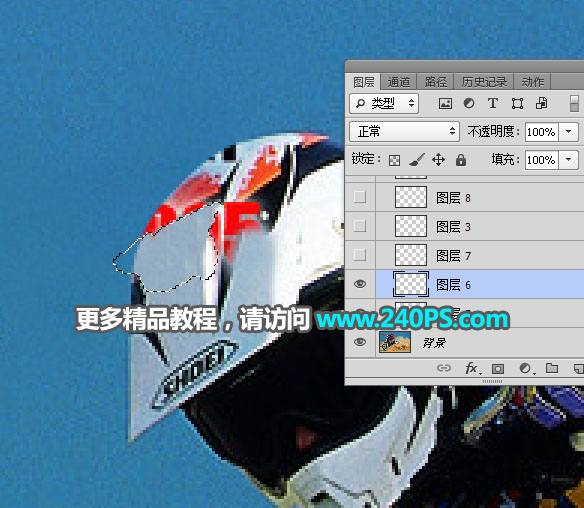Show 图层 3 visibility box
This screenshot has width=584, height=508.
point(360,226)
